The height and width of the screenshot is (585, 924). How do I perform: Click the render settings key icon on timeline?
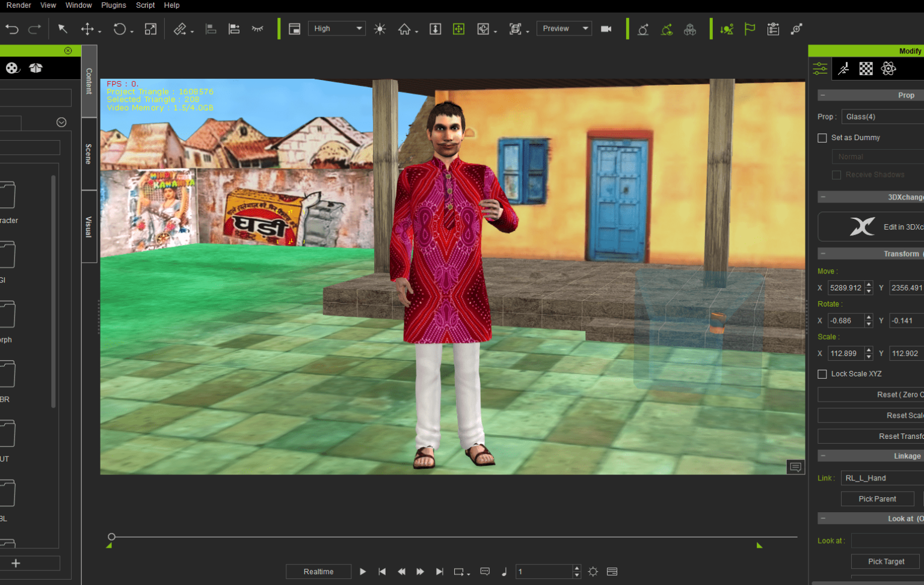click(x=593, y=572)
